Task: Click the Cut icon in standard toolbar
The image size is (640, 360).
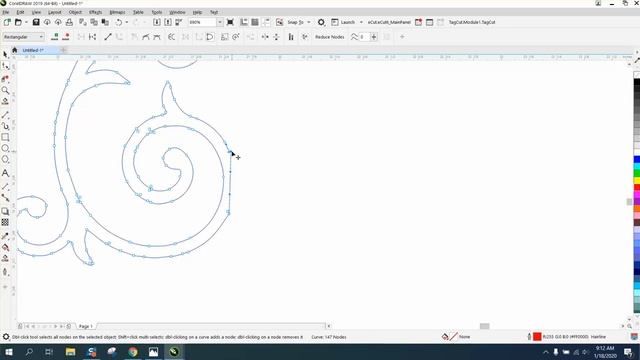Action: pos(82,22)
